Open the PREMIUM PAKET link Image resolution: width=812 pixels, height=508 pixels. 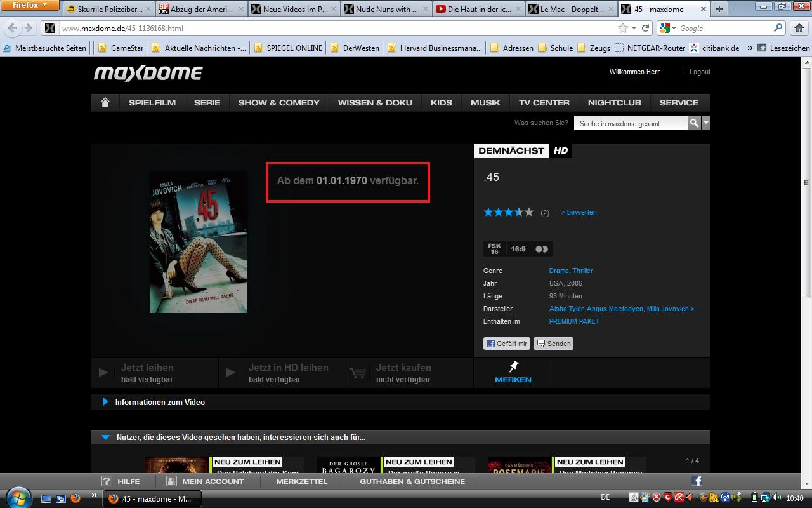[x=574, y=321]
